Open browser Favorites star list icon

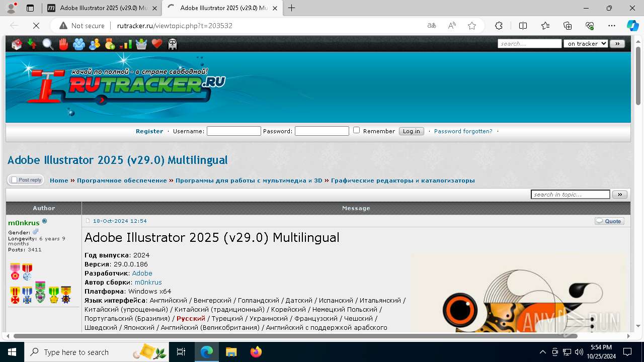click(x=545, y=26)
